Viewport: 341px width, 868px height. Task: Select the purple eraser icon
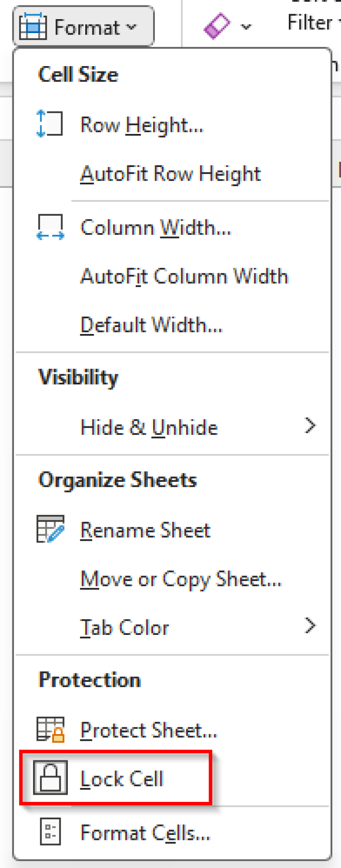217,25
